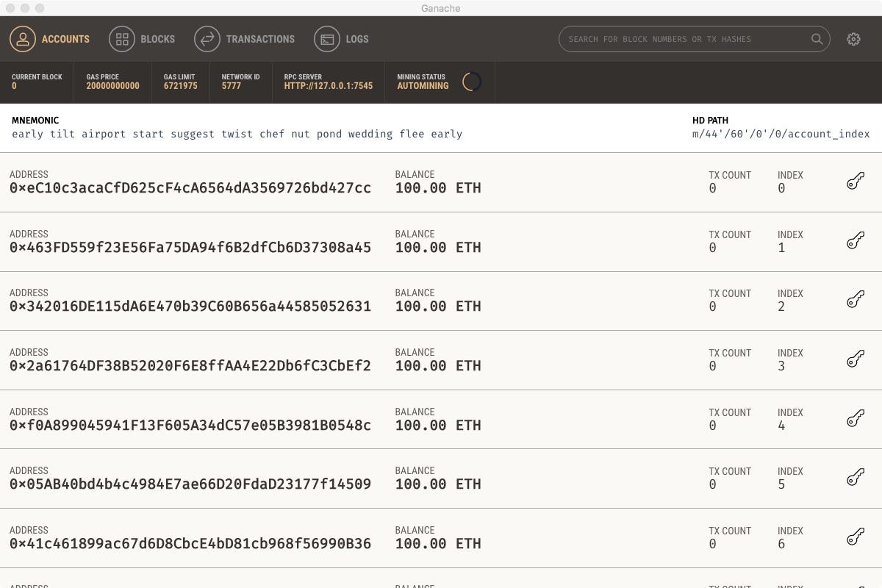Switch to the Transactions tab
The width and height of the screenshot is (882, 588).
pos(245,39)
